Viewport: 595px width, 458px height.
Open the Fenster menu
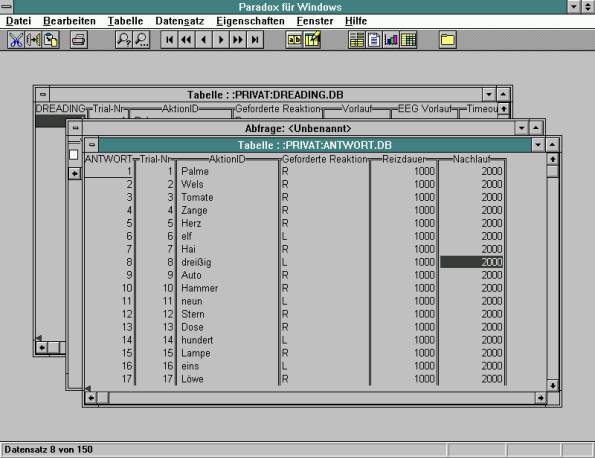[315, 21]
